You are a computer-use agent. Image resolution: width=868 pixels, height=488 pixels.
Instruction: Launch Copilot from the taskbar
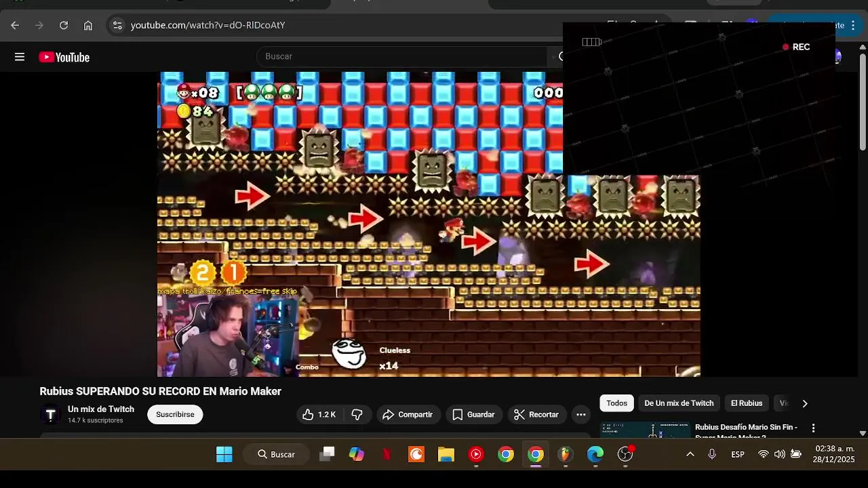[x=357, y=454]
